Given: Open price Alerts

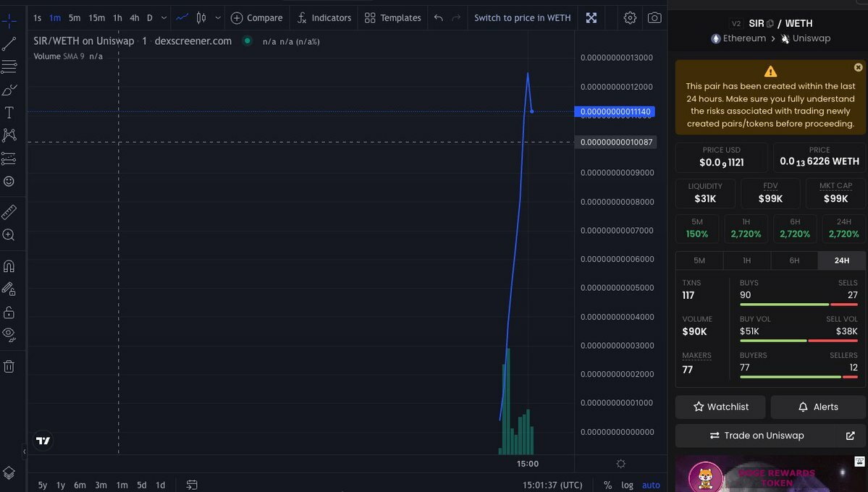Looking at the screenshot, I should point(818,407).
